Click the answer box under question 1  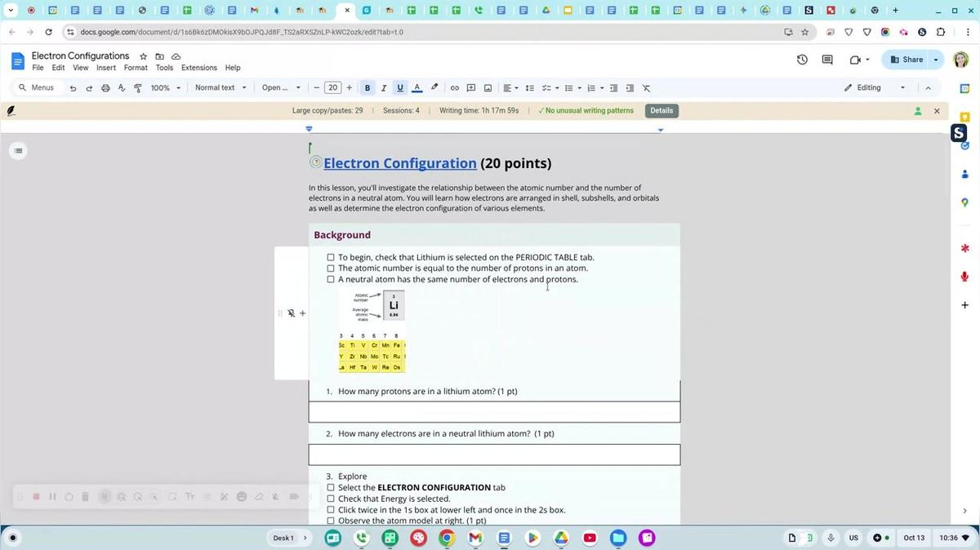point(494,412)
